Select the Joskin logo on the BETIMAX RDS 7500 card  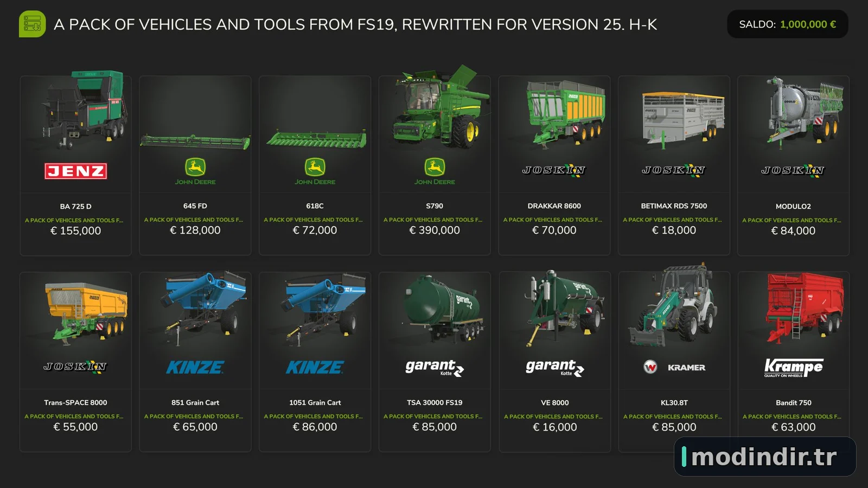click(674, 170)
